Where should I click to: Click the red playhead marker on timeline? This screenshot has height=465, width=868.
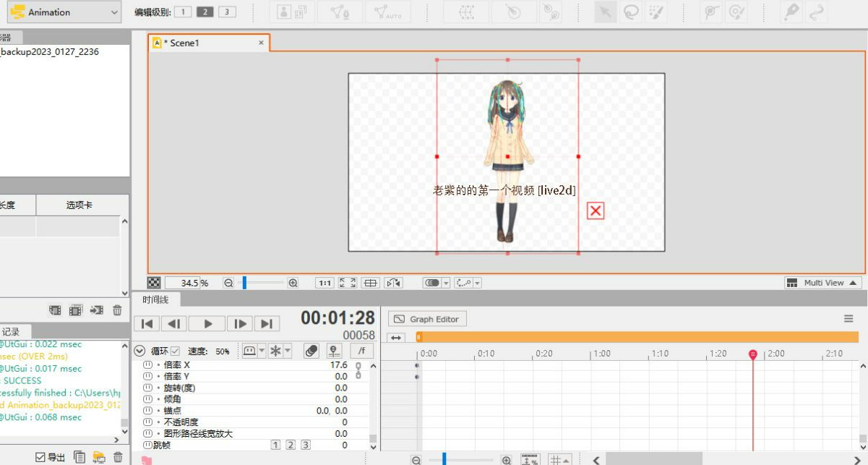click(x=752, y=354)
